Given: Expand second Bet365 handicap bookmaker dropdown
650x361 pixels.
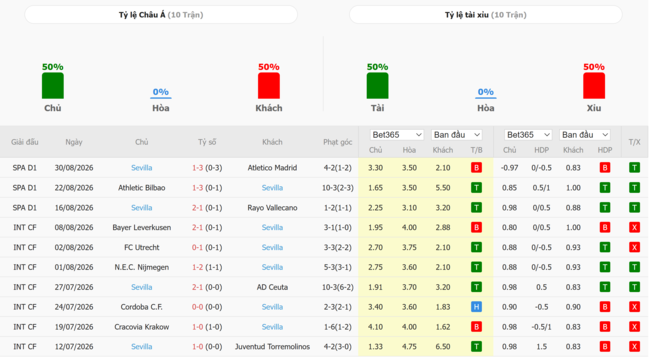Looking at the screenshot, I should [528, 135].
